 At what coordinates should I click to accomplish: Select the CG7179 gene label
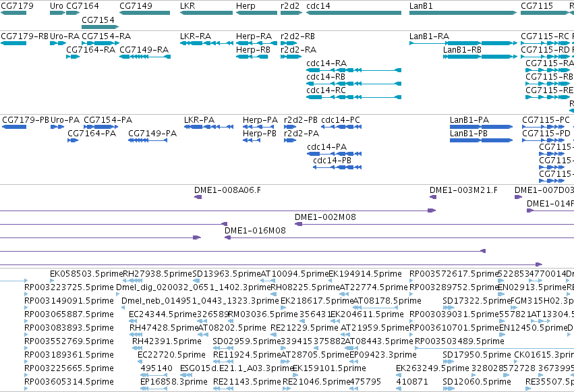tap(18, 6)
